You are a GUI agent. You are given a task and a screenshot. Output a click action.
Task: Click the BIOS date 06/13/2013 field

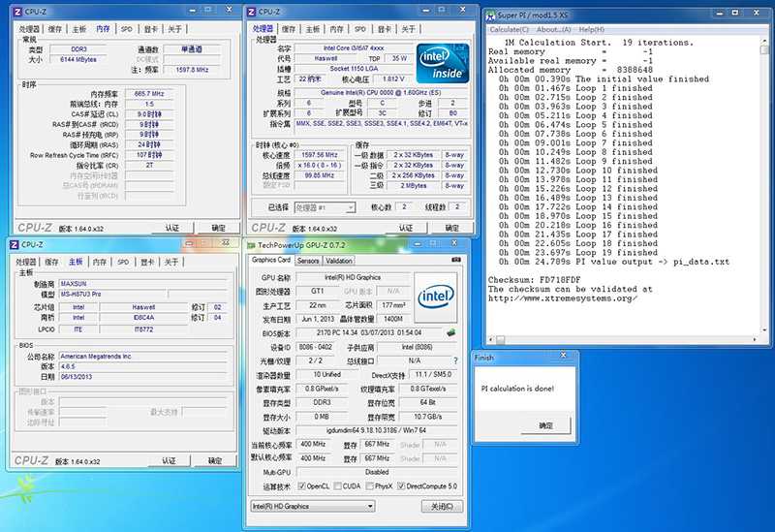(142, 377)
